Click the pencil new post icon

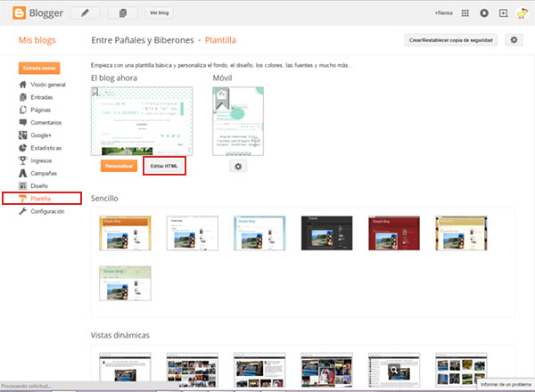[86, 13]
